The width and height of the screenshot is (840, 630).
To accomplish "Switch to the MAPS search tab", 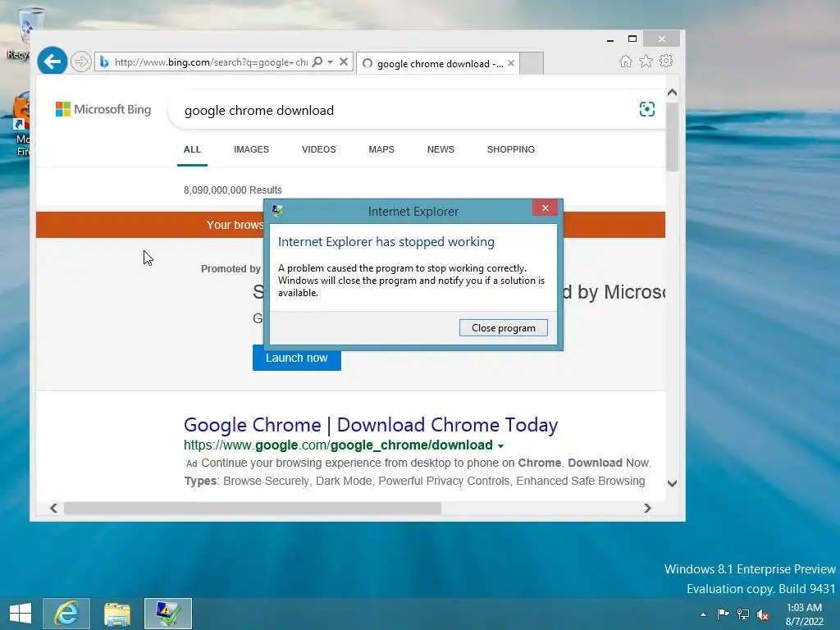I will coord(381,149).
